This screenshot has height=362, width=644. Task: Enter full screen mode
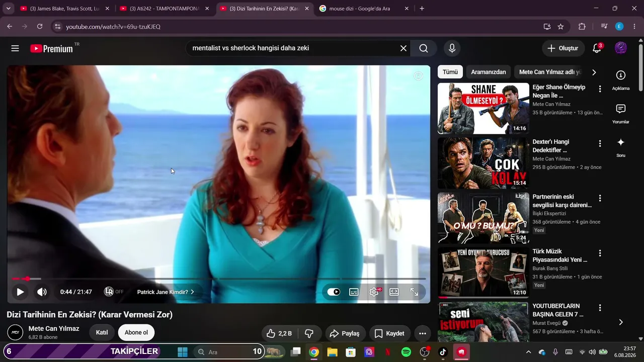coord(414,292)
